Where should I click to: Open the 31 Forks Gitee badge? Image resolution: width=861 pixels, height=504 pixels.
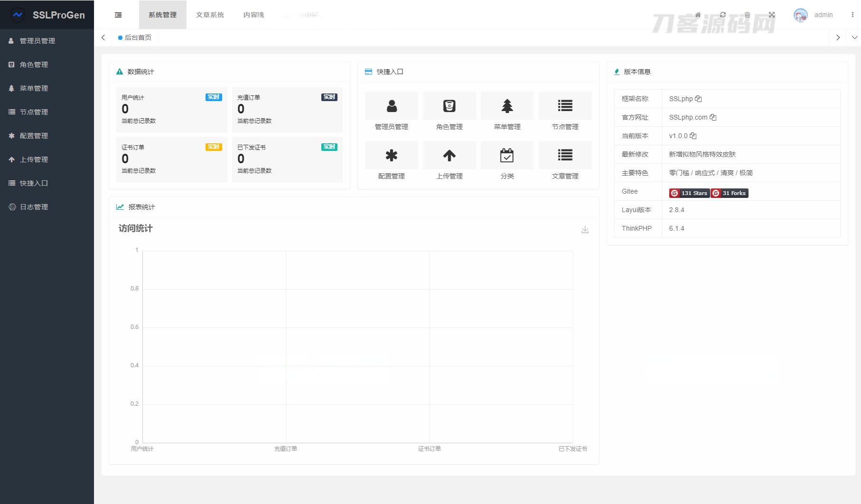[x=730, y=193]
